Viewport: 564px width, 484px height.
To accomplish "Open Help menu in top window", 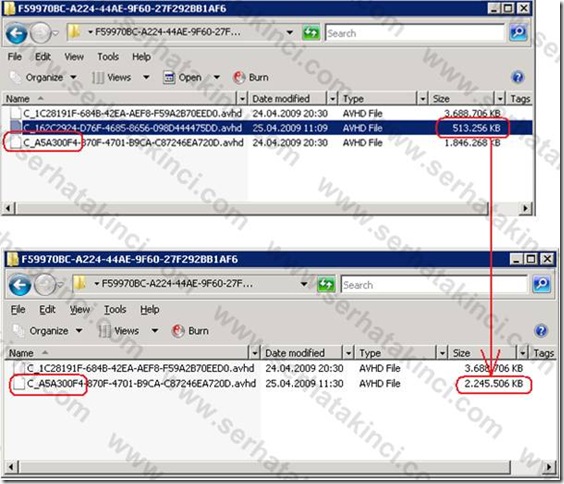I will [x=141, y=56].
